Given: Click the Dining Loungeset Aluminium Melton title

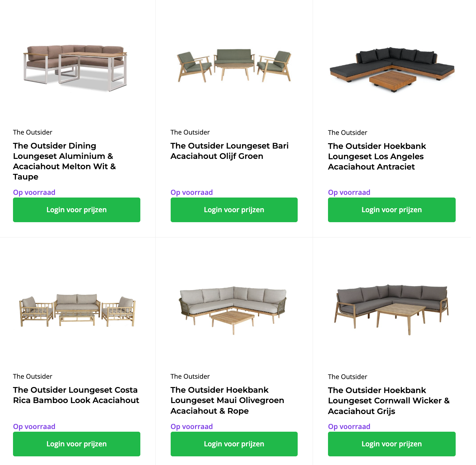Looking at the screenshot, I should click(64, 161).
